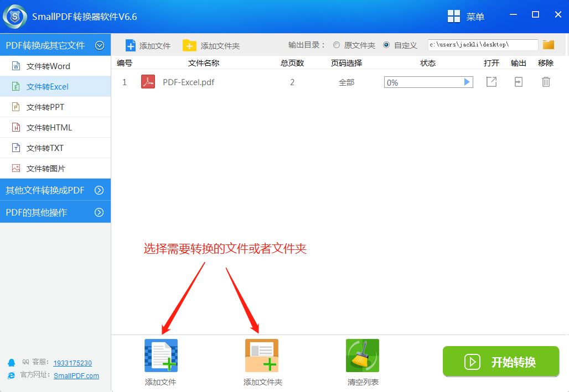This screenshot has height=392, width=569.
Task: Select the 自定义 output option
Action: tap(386, 45)
